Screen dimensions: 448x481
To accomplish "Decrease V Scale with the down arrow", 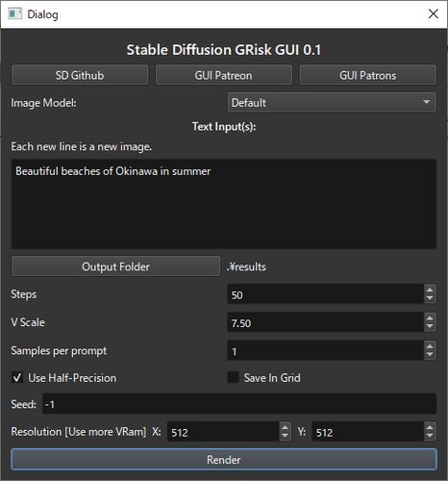I will (x=430, y=327).
